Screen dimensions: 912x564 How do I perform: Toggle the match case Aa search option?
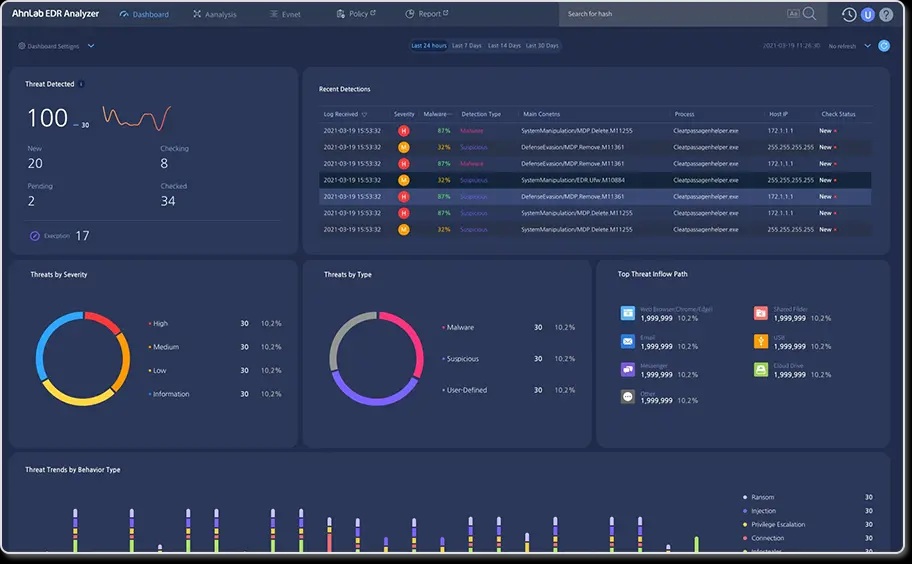coord(793,13)
